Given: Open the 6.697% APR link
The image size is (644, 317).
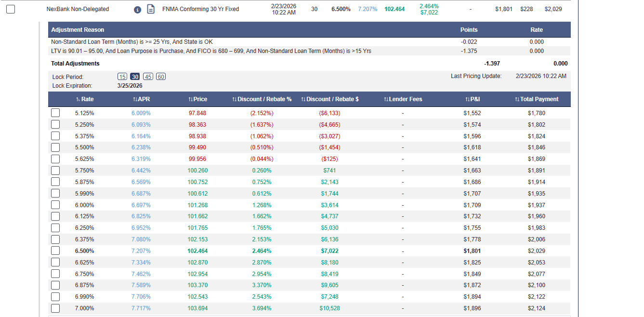Looking at the screenshot, I should (x=141, y=205).
